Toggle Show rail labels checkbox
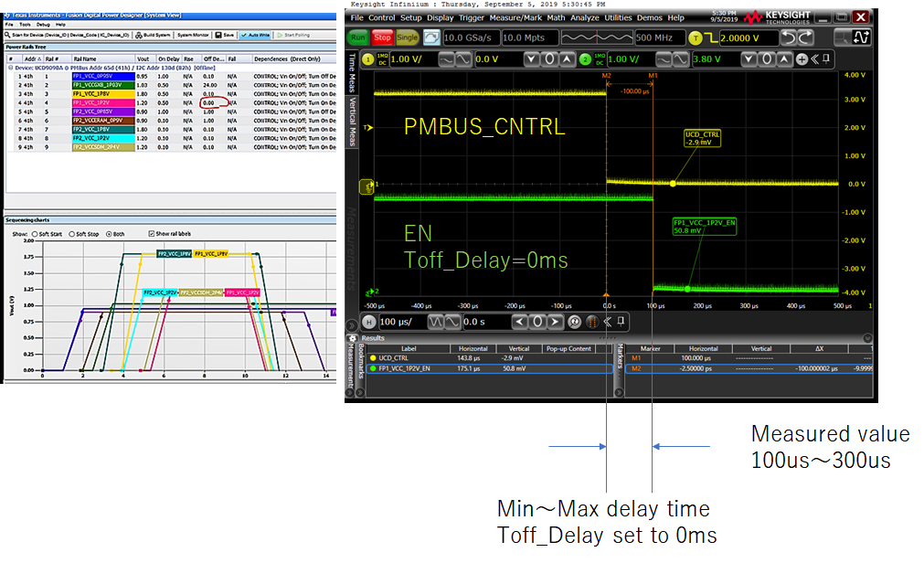The width and height of the screenshot is (924, 563). point(152,234)
